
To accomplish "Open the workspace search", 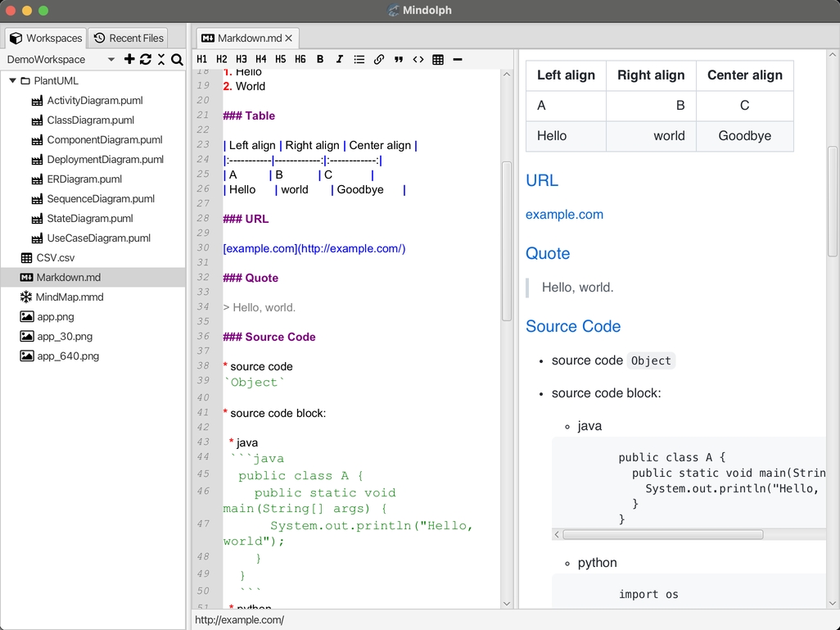I will click(x=177, y=59).
